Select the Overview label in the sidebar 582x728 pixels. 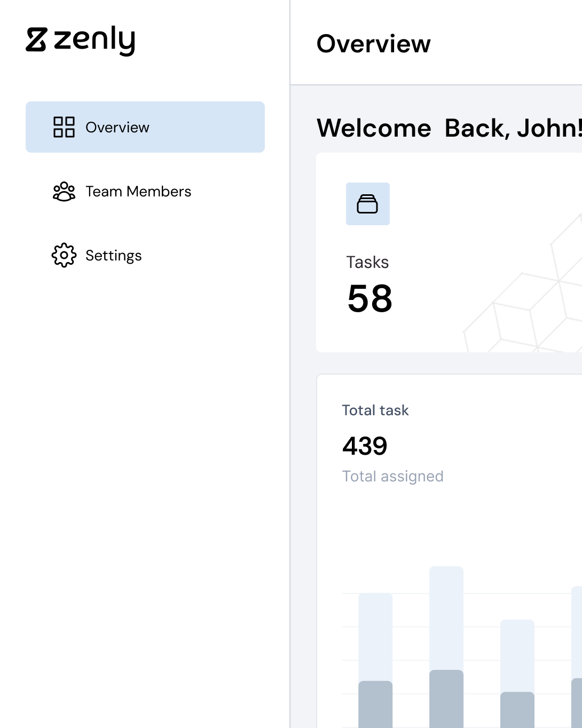117,128
